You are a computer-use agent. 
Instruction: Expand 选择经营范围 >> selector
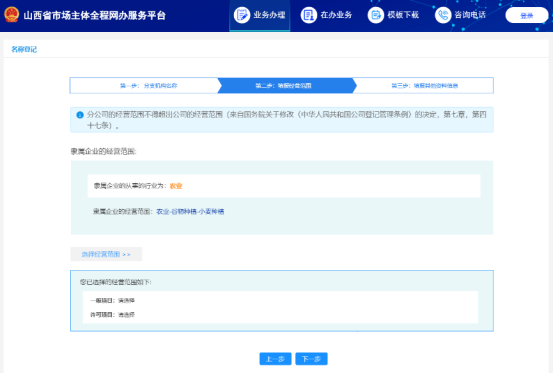click(106, 254)
